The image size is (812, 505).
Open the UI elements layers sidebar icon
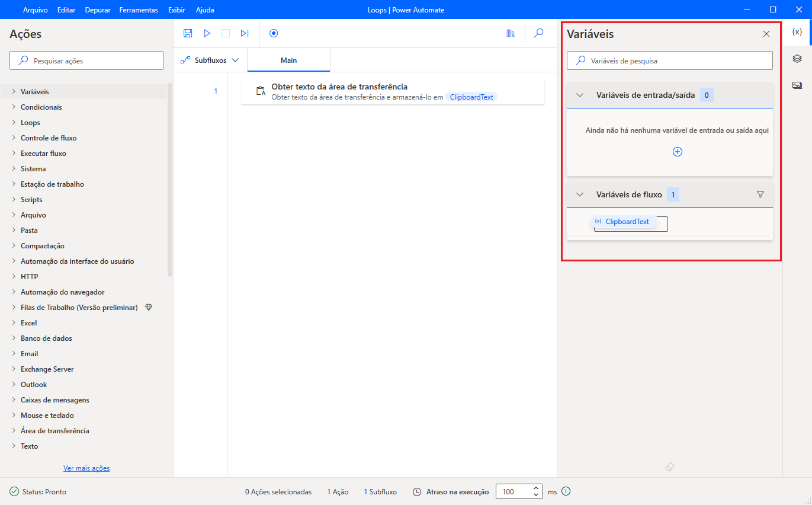[797, 59]
